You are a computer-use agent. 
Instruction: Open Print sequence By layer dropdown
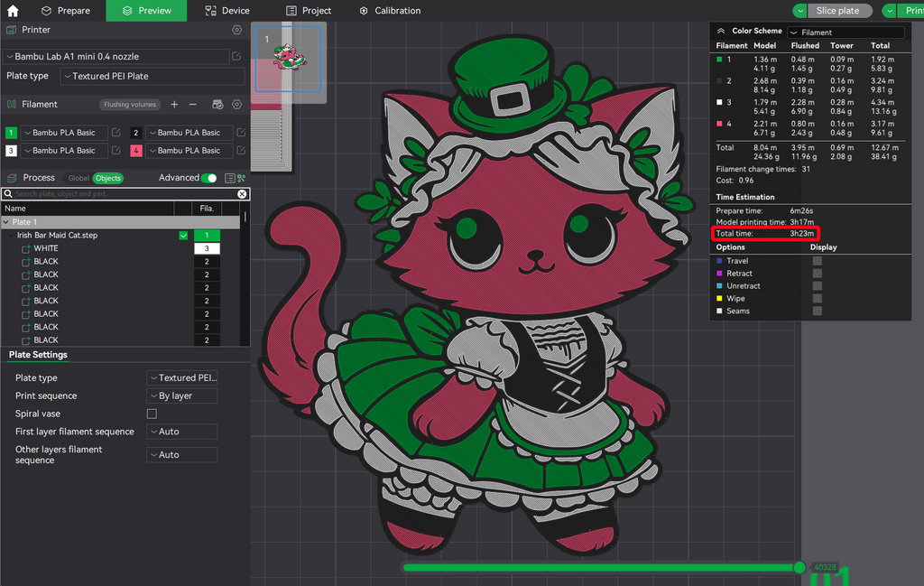182,395
